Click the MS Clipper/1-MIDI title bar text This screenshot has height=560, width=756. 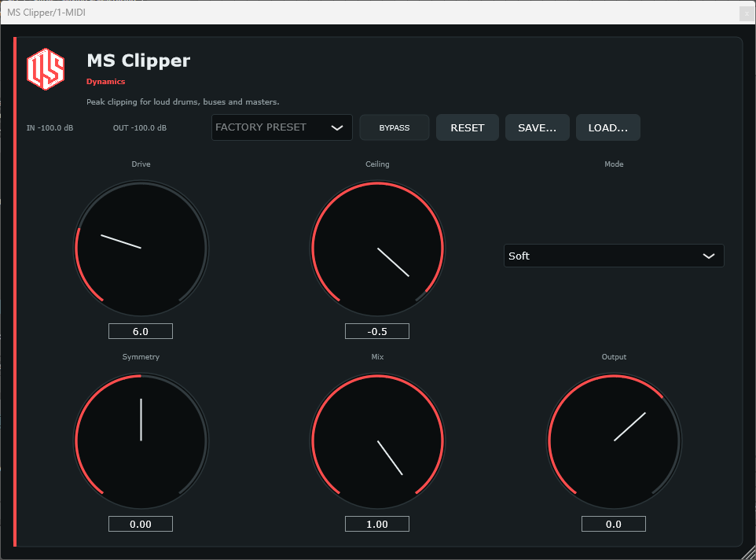pos(46,13)
